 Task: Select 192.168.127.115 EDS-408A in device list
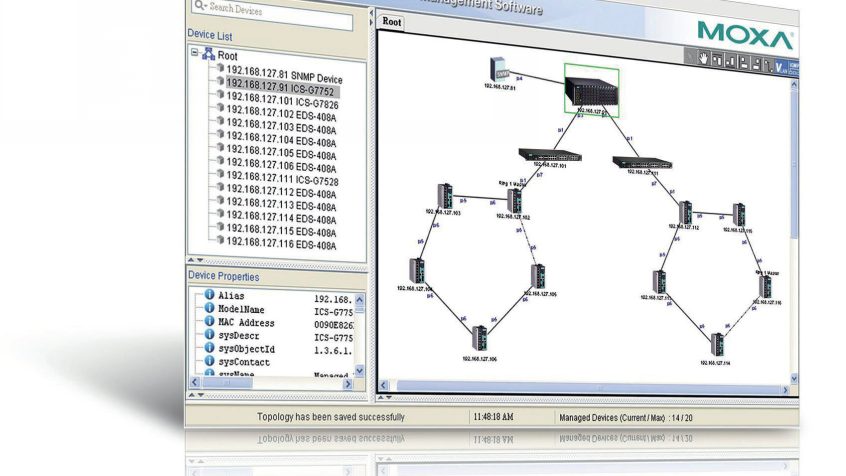click(x=281, y=230)
